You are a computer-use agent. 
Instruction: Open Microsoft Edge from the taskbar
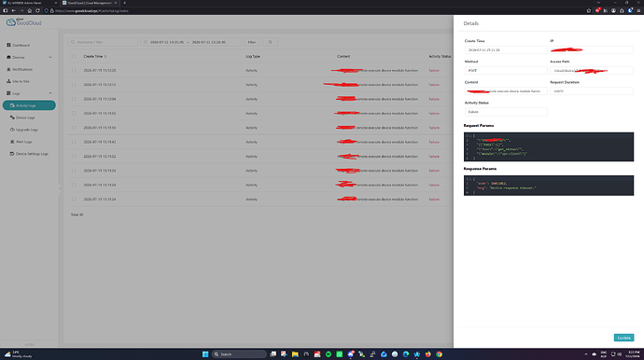click(x=406, y=353)
